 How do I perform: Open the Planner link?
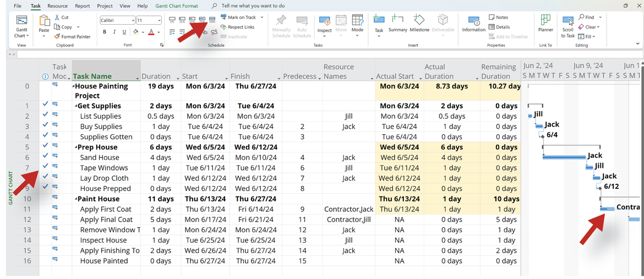[x=545, y=24]
